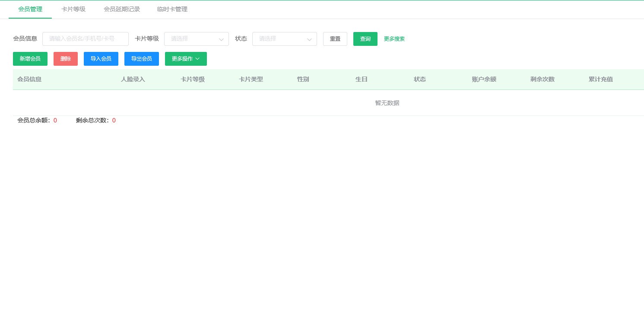This screenshot has width=644, height=330.
Task: Click the 查询 button
Action: click(x=365, y=39)
